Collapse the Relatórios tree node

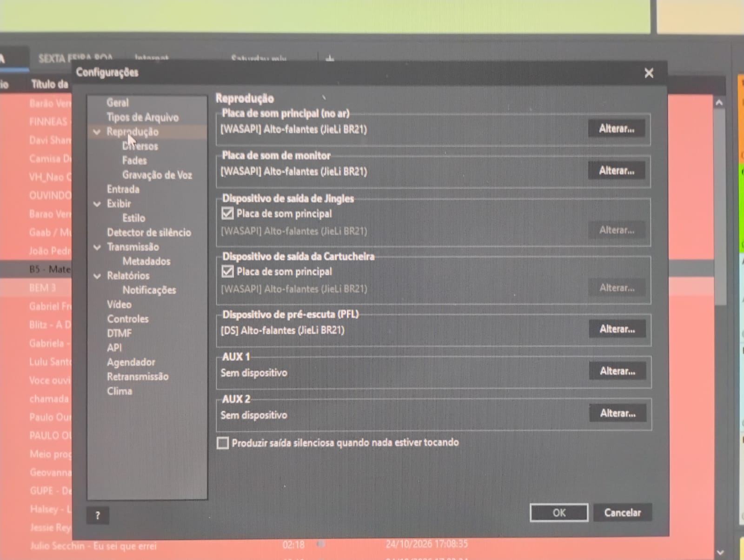[97, 276]
